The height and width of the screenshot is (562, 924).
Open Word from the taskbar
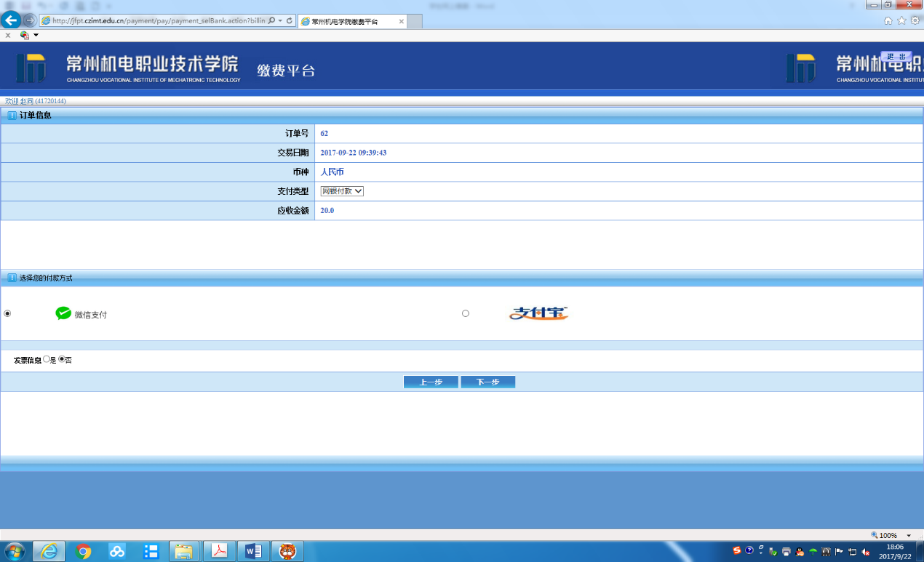[253, 551]
